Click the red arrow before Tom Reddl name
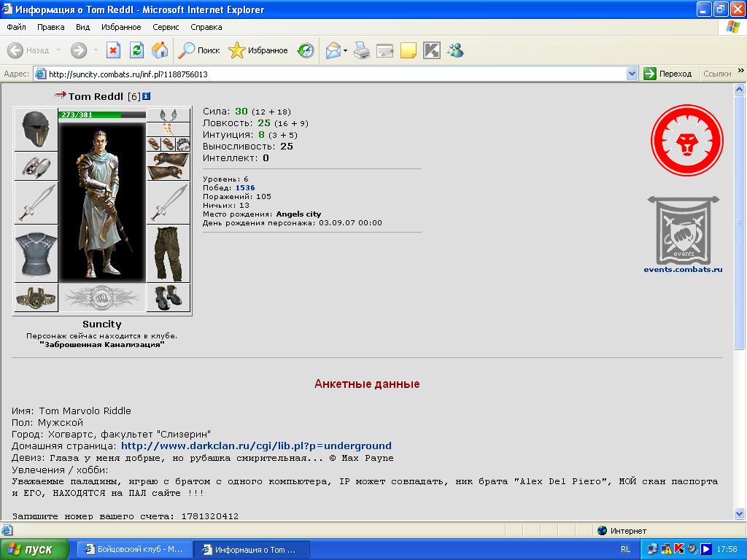This screenshot has width=747, height=560. 61,95
